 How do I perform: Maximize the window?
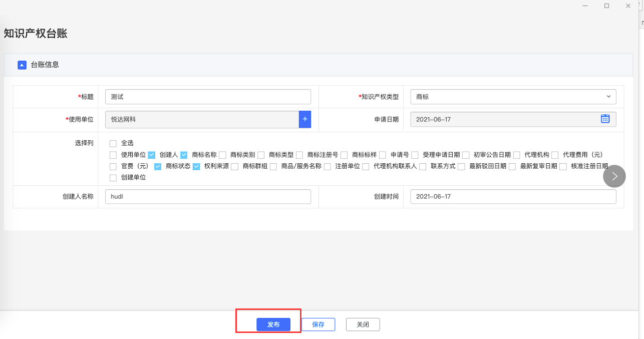point(606,6)
